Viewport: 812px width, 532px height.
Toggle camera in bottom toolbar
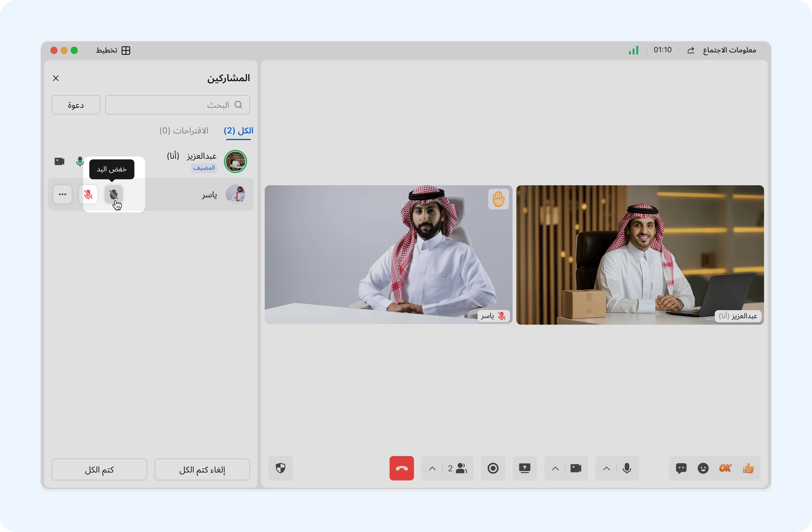[x=576, y=468]
